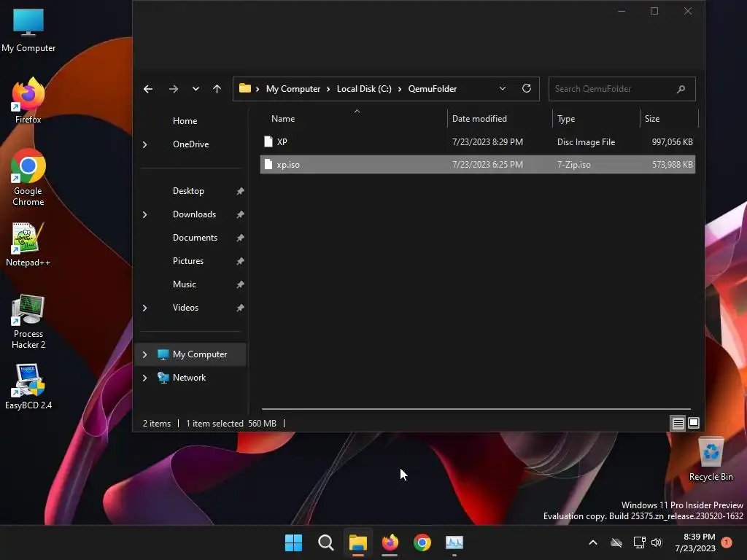The image size is (747, 560).
Task: Open recent locations dropdown chevron
Action: (196, 89)
